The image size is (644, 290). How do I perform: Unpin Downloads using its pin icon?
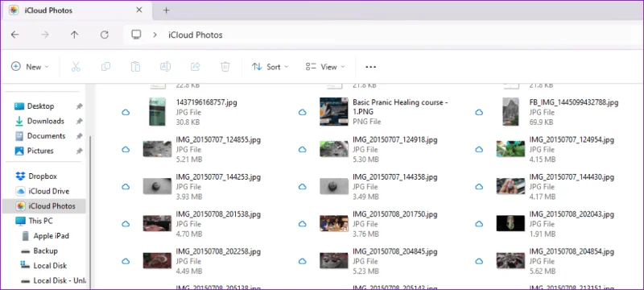coord(79,121)
